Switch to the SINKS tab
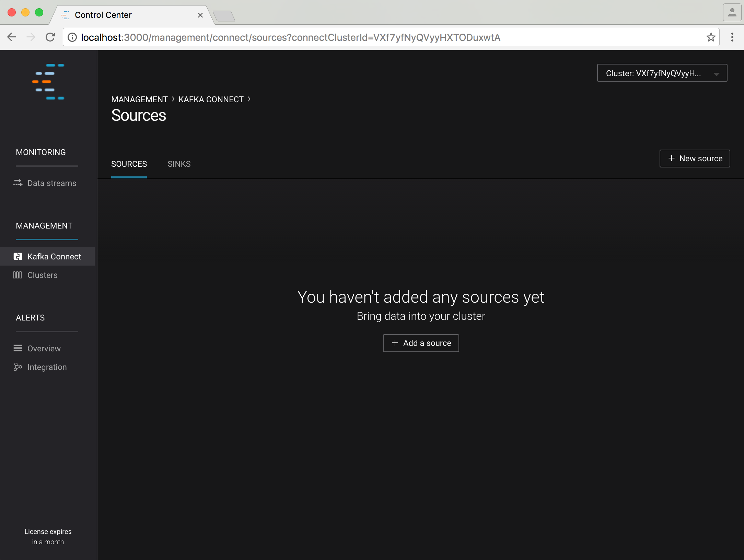 point(179,164)
